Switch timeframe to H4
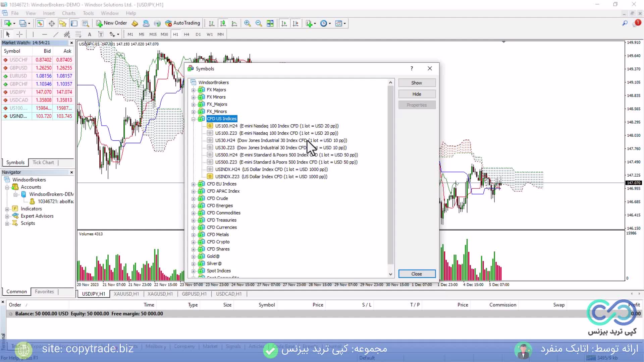This screenshot has height=362, width=644. tap(186, 34)
